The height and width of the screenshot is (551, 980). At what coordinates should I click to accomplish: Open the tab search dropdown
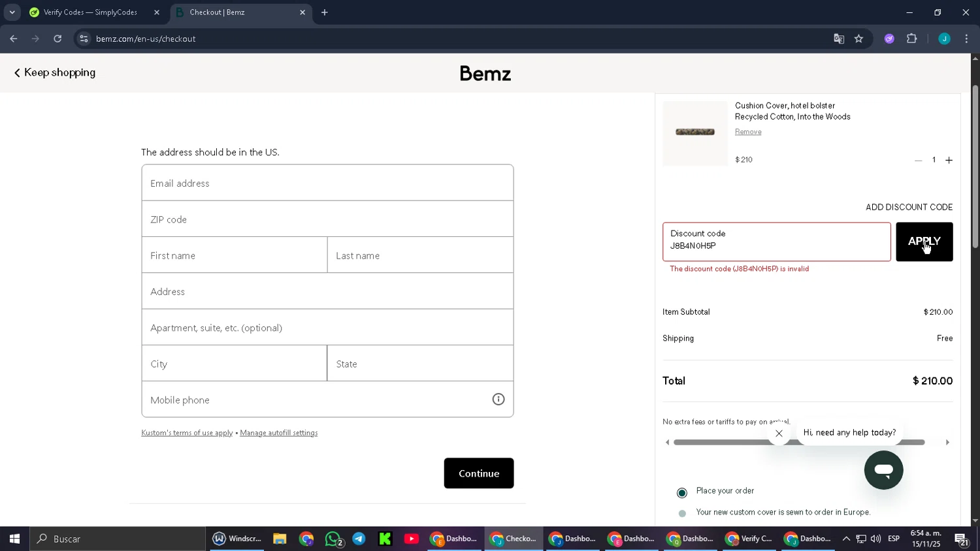(12, 12)
